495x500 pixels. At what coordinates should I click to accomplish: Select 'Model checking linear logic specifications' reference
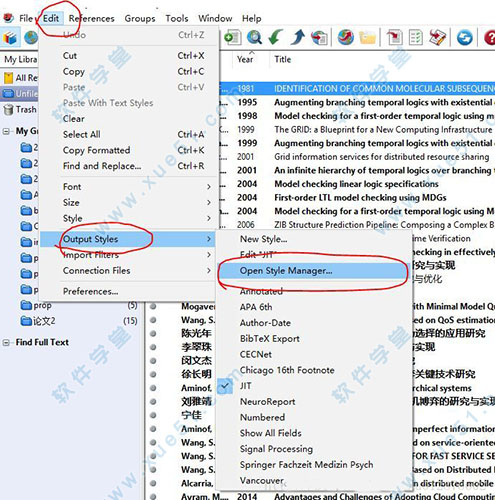(x=356, y=184)
